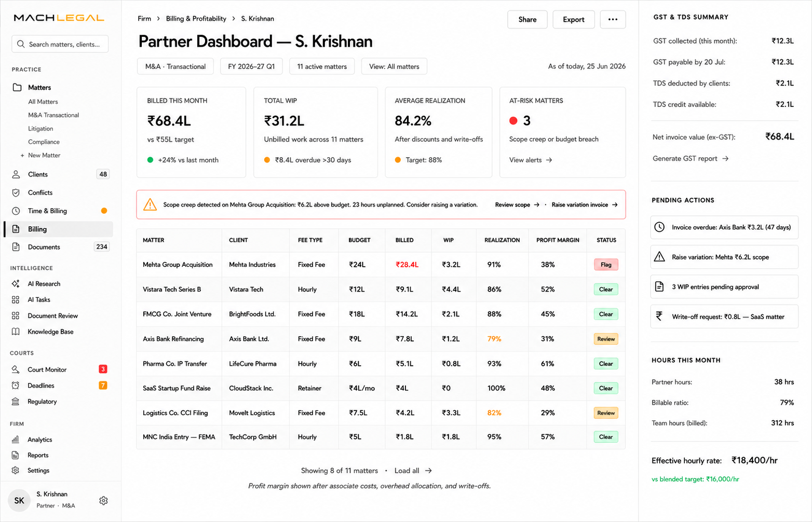Click Clear status on Vistara Tech Series B
Image resolution: width=812 pixels, height=522 pixels.
606,290
